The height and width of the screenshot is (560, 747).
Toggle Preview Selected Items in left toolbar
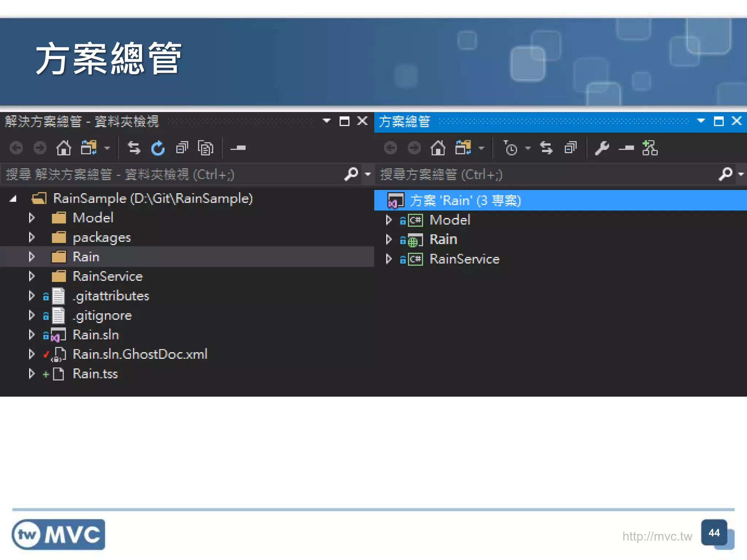tap(238, 148)
